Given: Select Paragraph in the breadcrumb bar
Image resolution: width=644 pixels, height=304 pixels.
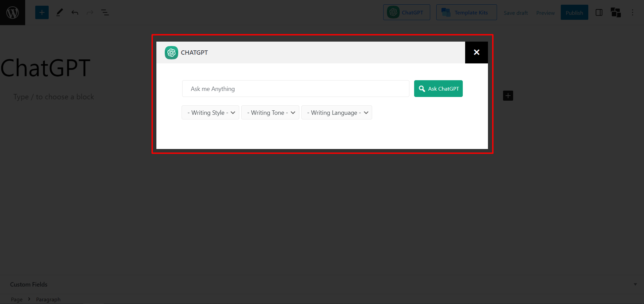Looking at the screenshot, I should click(48, 299).
